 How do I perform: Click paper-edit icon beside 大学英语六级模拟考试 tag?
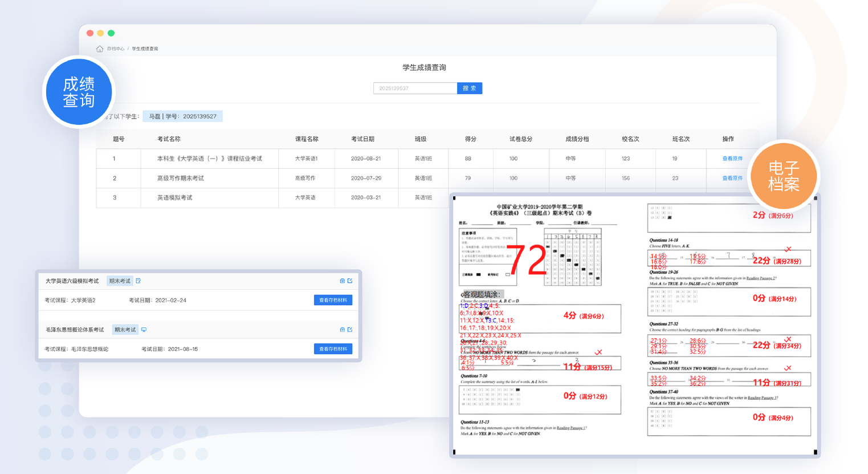coord(138,281)
